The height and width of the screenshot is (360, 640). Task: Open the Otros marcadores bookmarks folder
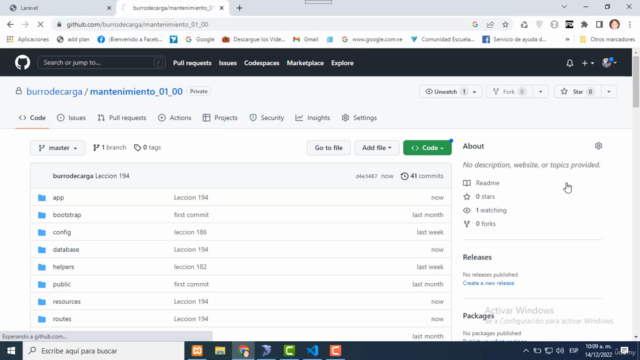[x=607, y=40]
